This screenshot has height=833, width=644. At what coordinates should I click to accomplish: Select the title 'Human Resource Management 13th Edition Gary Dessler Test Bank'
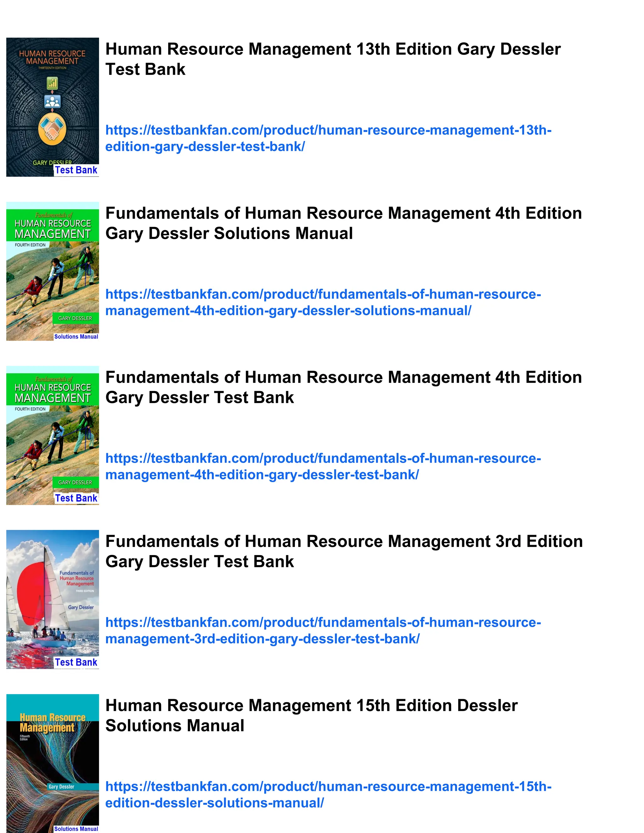click(x=333, y=59)
